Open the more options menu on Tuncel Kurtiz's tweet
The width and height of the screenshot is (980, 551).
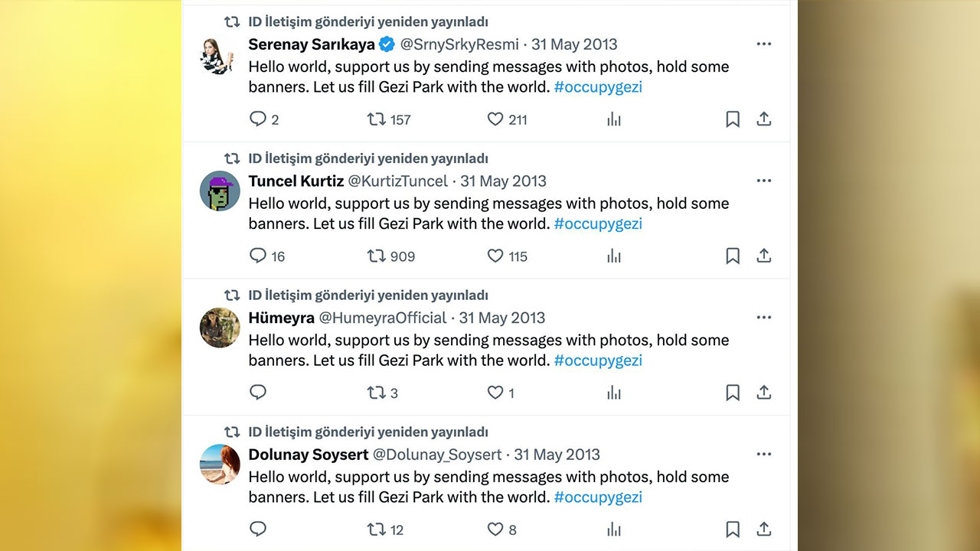tap(763, 181)
